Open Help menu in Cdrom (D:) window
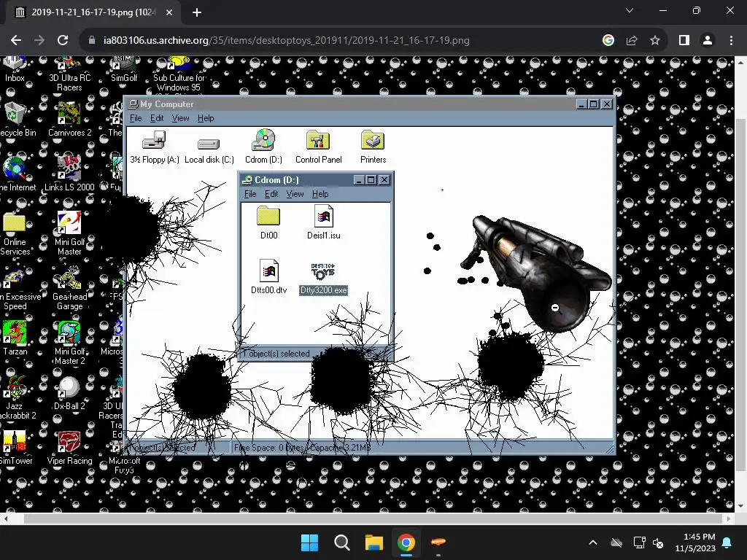 (x=320, y=194)
